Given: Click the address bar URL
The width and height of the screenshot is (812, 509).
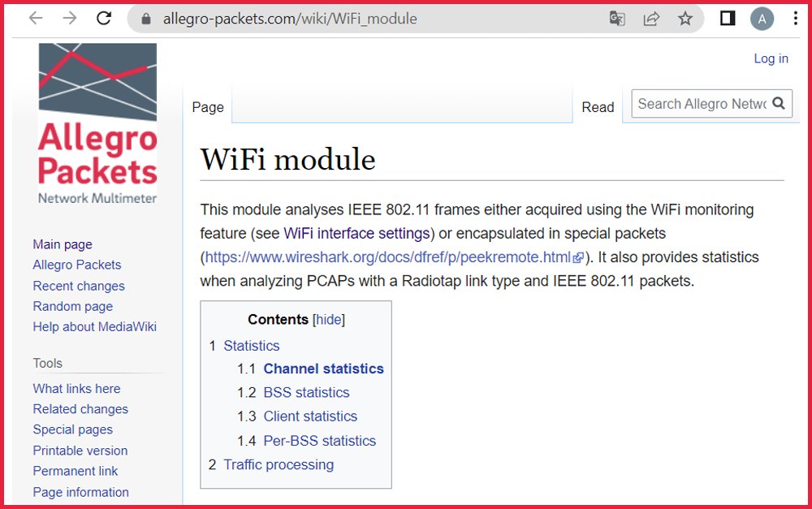Looking at the screenshot, I should (290, 19).
